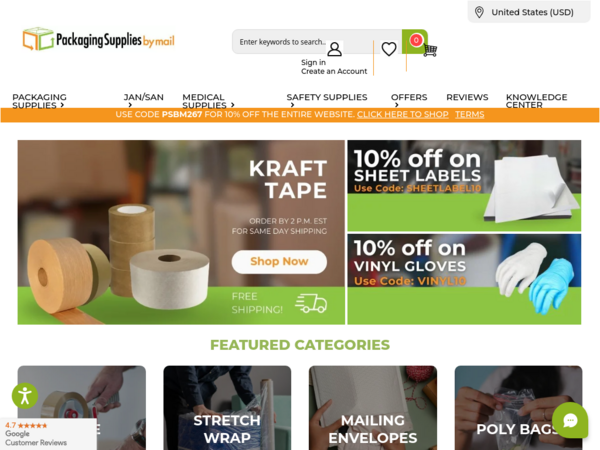Click the Shop Now button

(279, 262)
